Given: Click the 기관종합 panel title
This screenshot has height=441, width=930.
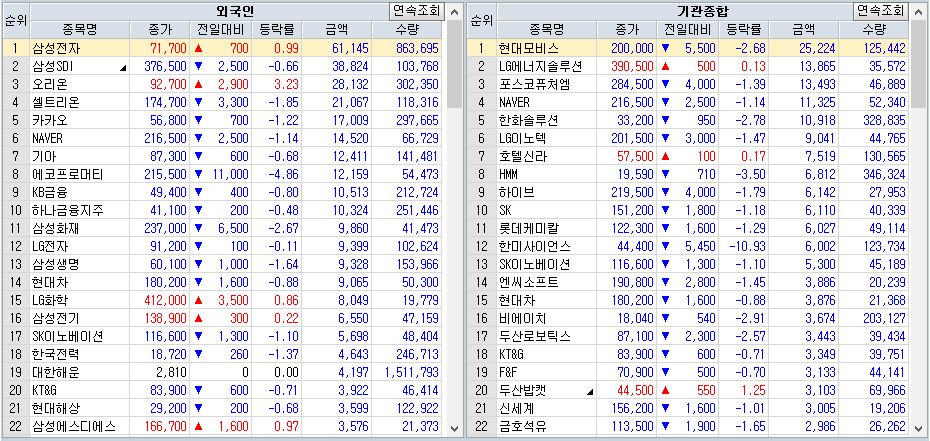Looking at the screenshot, I should [703, 11].
